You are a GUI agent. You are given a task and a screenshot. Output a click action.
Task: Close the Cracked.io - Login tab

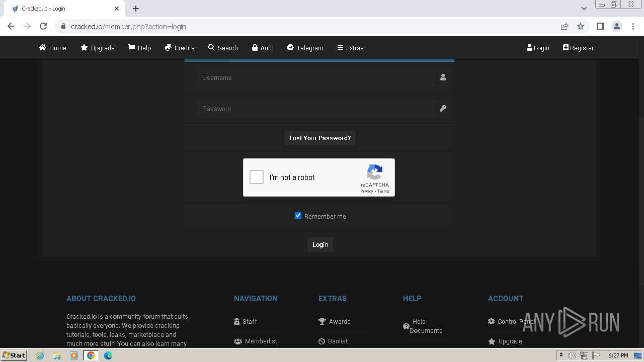click(117, 9)
